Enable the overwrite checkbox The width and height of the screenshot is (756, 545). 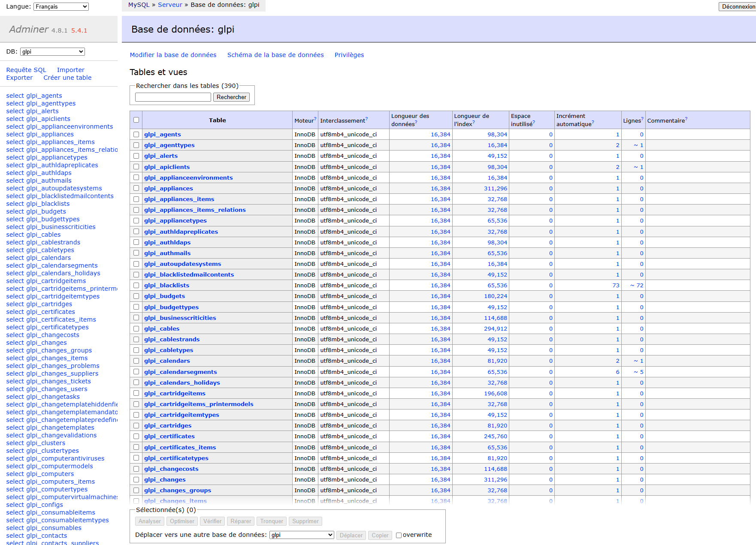tap(399, 535)
